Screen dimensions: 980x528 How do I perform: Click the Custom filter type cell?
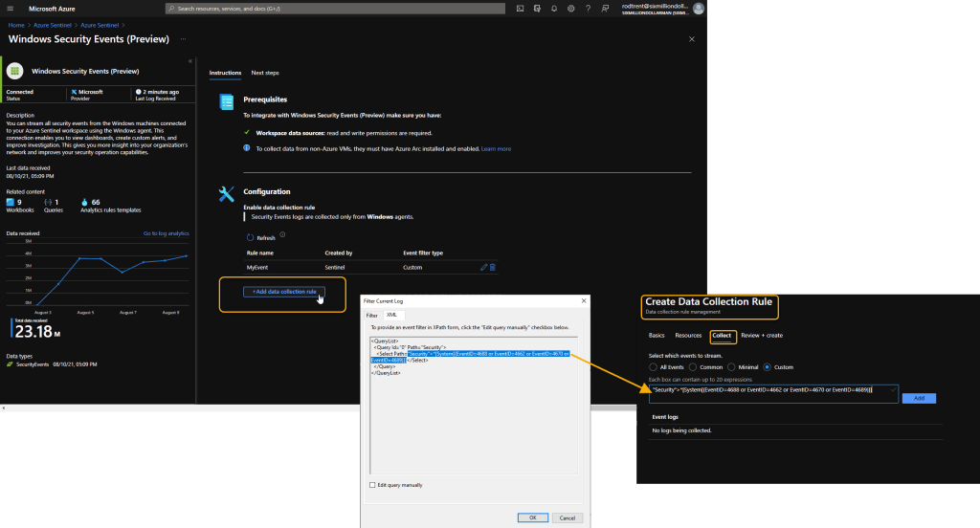click(412, 268)
